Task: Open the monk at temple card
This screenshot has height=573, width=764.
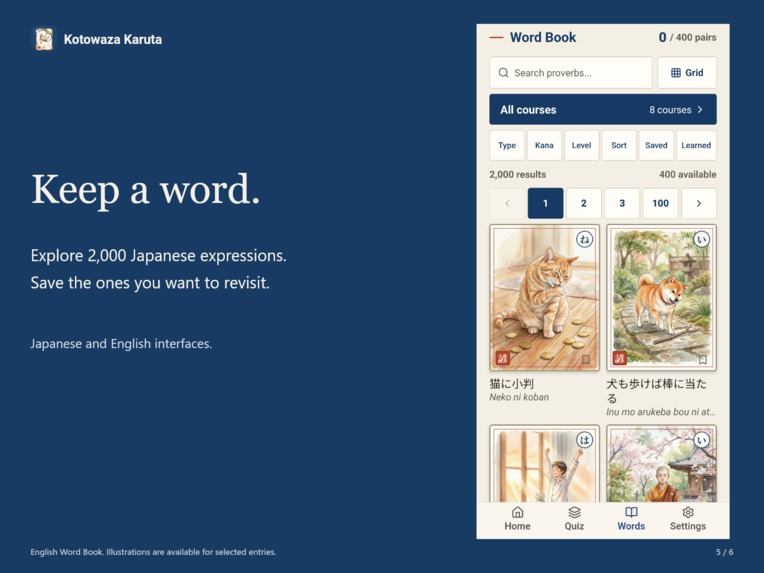Action: 661,463
